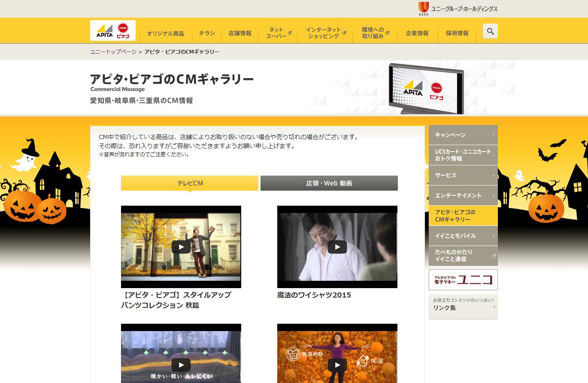Click the external link icon beside ネットスーパー
Image resolution: width=588 pixels, height=383 pixels.
[x=290, y=33]
